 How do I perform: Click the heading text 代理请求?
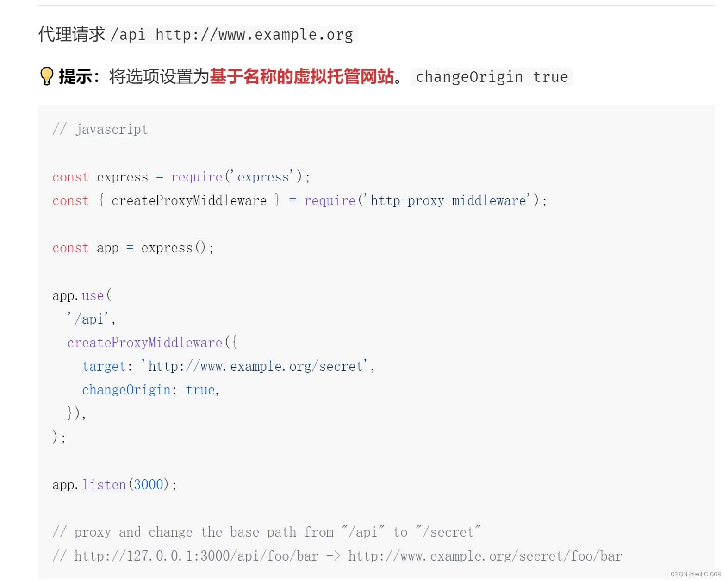[72, 35]
